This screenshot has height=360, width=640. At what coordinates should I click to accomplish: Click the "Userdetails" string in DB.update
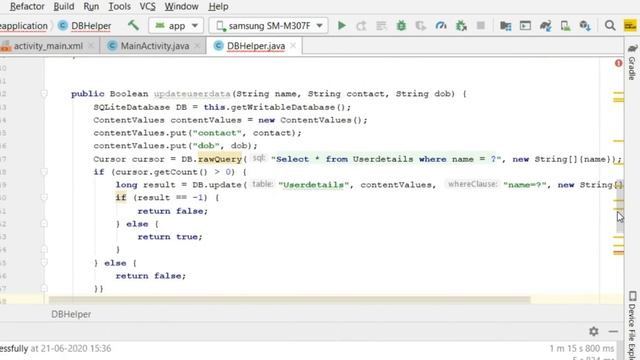point(313,185)
